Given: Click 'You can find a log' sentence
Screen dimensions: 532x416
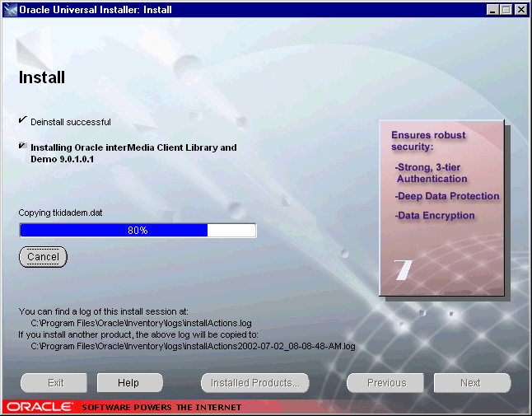Looking at the screenshot, I should tap(104, 311).
